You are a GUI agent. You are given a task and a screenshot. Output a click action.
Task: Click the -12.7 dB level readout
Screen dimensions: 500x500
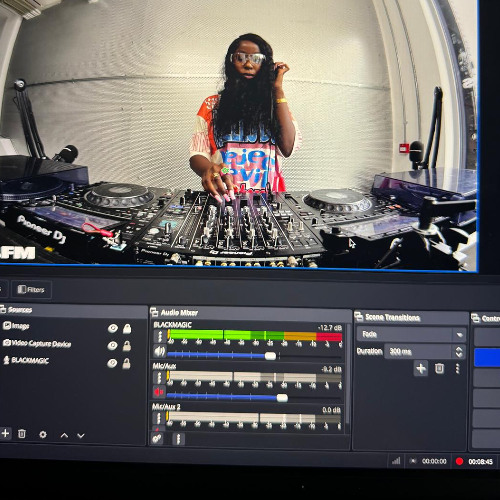[x=329, y=328]
